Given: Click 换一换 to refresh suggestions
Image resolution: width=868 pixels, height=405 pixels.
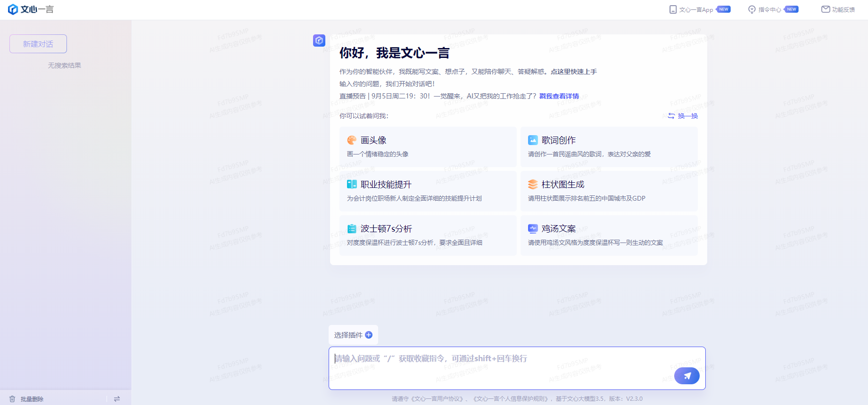Looking at the screenshot, I should click(x=683, y=116).
